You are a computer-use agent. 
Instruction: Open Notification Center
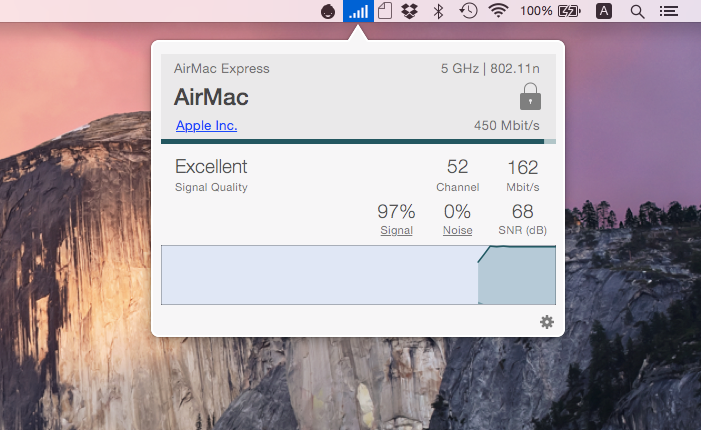(669, 11)
